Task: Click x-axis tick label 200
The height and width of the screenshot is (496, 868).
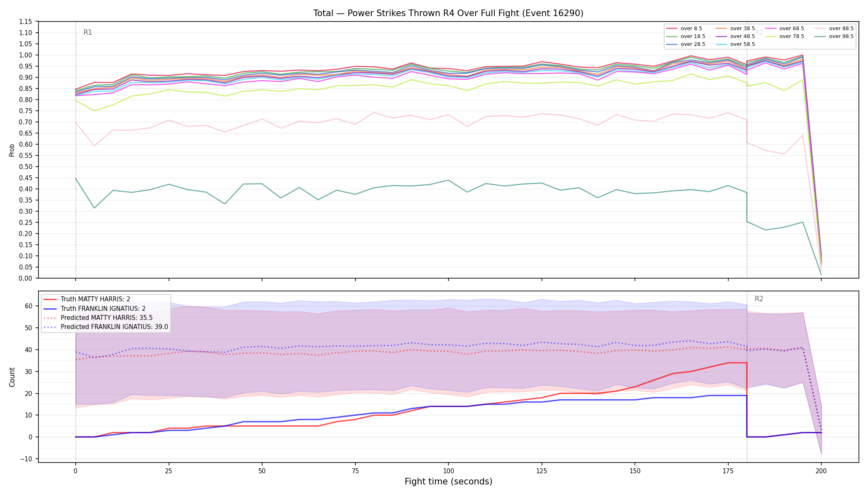Action: pyautogui.click(x=821, y=471)
